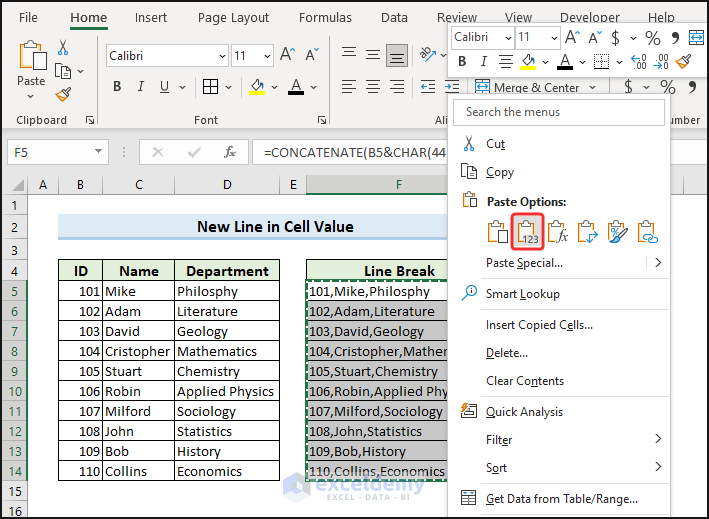Switch to the Insert ribbon tab
Screen dimensions: 709x519
(151, 18)
